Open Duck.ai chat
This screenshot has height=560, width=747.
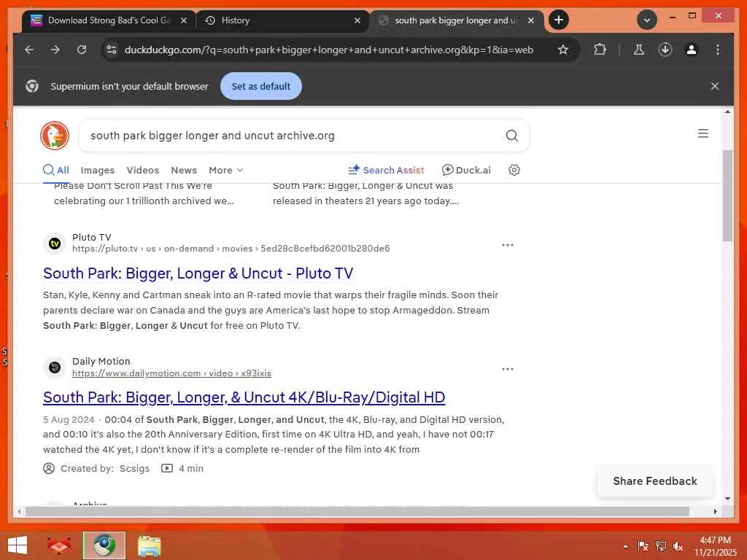click(x=466, y=170)
